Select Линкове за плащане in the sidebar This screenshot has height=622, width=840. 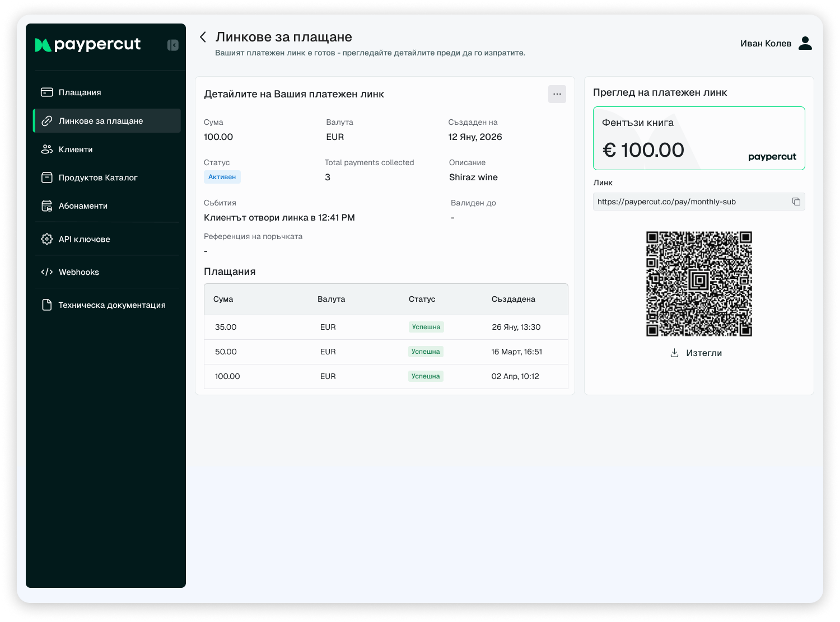tap(107, 121)
